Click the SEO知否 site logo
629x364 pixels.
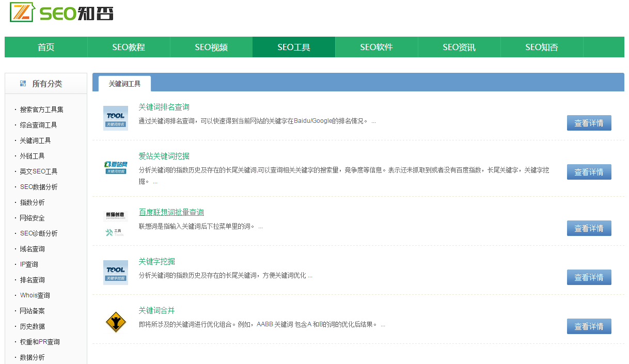pyautogui.click(x=62, y=12)
